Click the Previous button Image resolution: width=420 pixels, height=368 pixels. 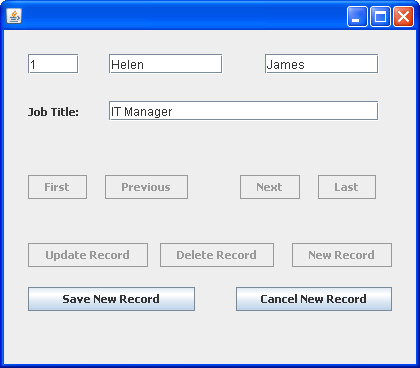click(146, 187)
